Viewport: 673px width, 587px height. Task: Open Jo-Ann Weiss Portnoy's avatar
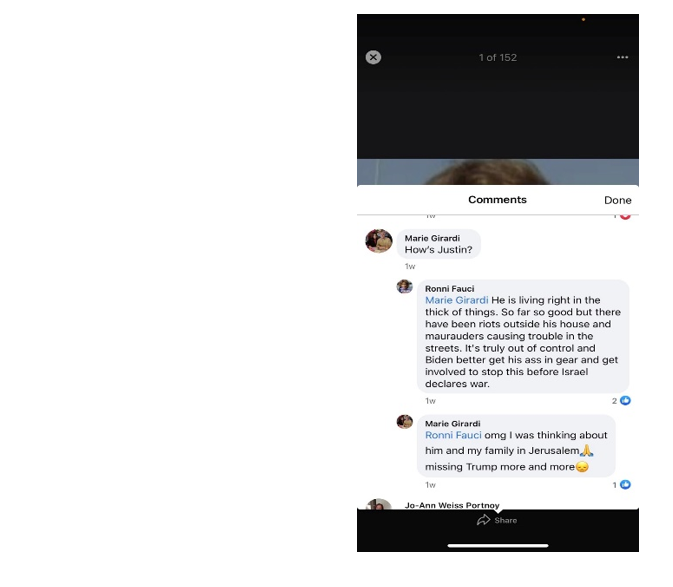pyautogui.click(x=378, y=504)
